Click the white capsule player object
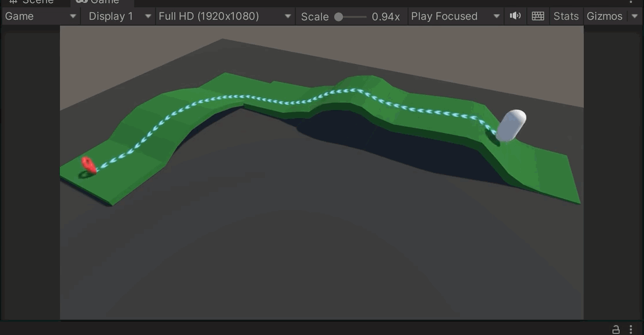This screenshot has height=335, width=644. point(511,126)
